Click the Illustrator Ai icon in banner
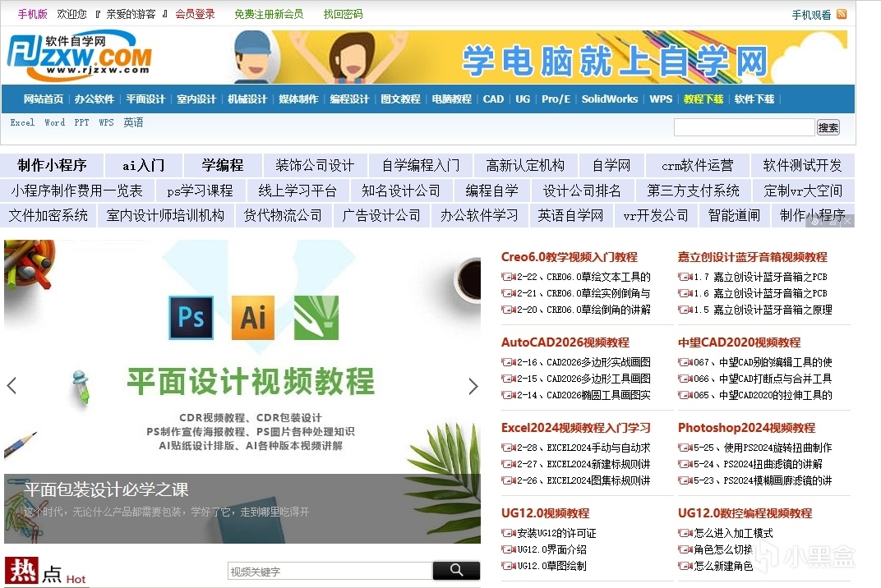 [253, 317]
